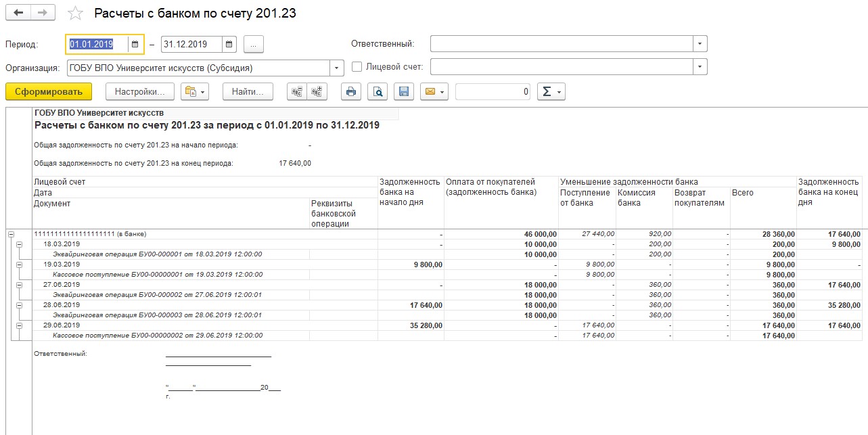Click the start date field 01.01.2019
Screen dimensions: 868x435
(x=97, y=44)
